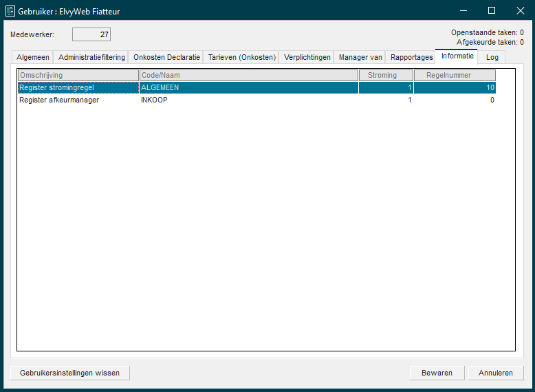Sort by Omschrijving column header
Screen dimensions: 535x392
click(78, 75)
